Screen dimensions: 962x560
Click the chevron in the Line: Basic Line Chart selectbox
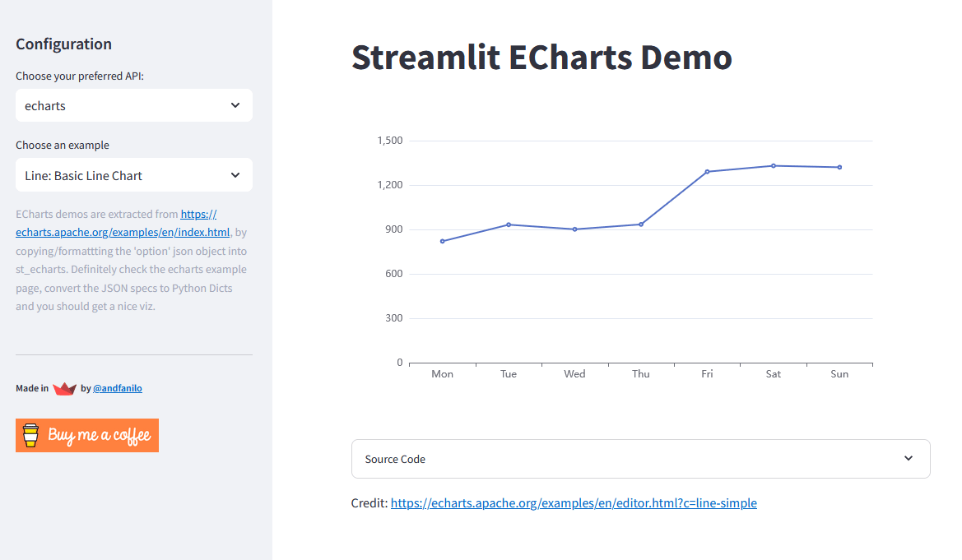[x=235, y=175]
